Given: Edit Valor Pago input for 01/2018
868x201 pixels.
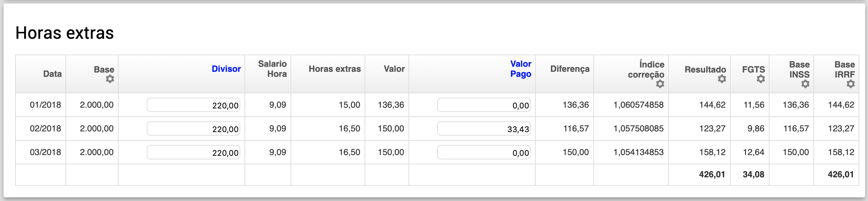Looking at the screenshot, I should [x=484, y=105].
